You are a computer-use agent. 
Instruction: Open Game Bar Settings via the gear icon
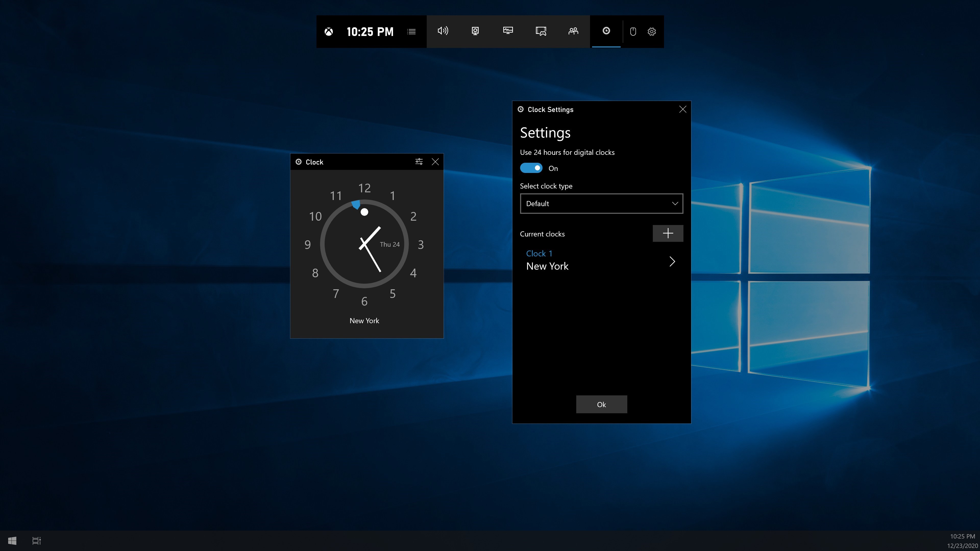(x=651, y=32)
